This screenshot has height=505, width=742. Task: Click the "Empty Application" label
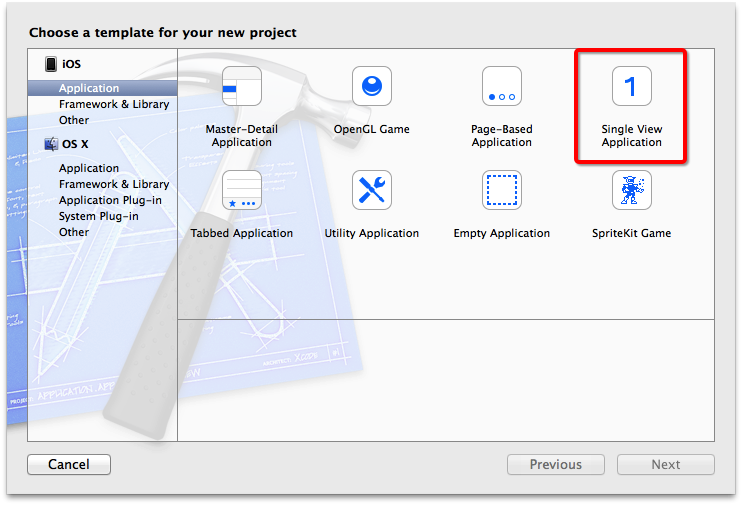(502, 233)
